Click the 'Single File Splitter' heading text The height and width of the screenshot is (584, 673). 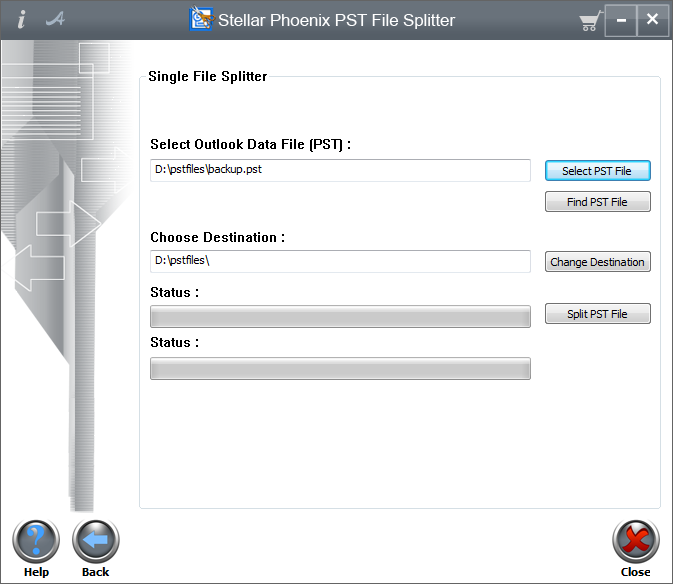(x=208, y=76)
